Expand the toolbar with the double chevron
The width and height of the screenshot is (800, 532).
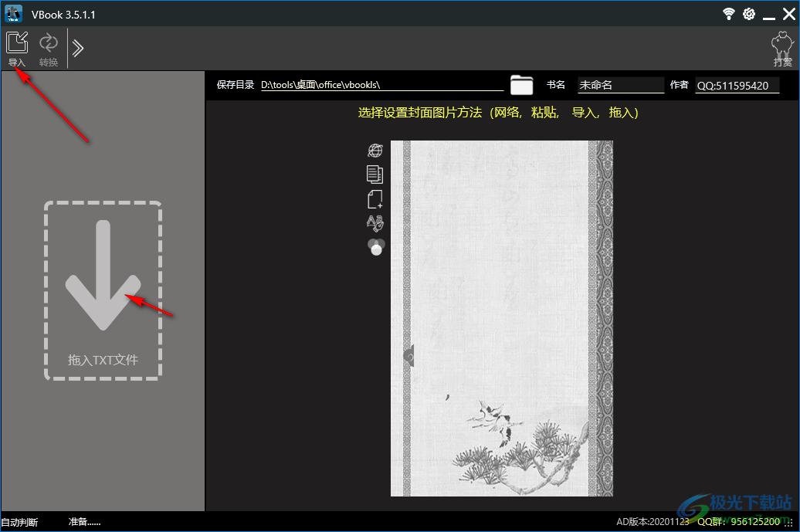pyautogui.click(x=77, y=46)
